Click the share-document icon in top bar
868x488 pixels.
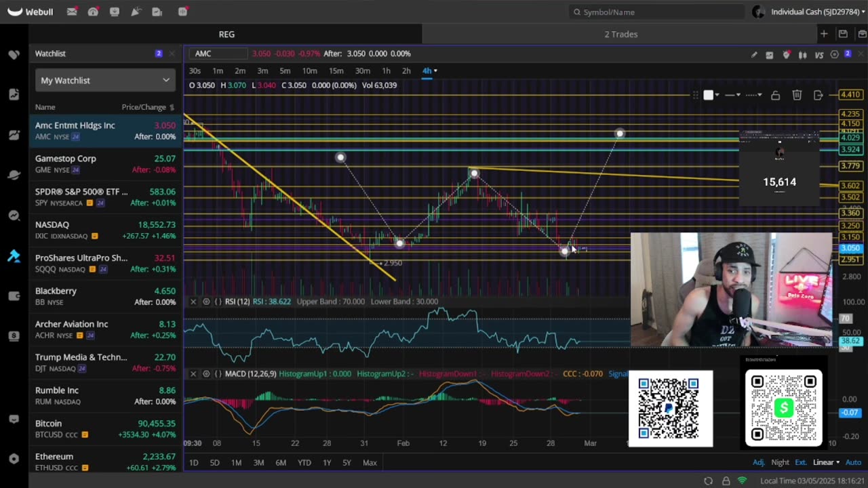point(157,12)
